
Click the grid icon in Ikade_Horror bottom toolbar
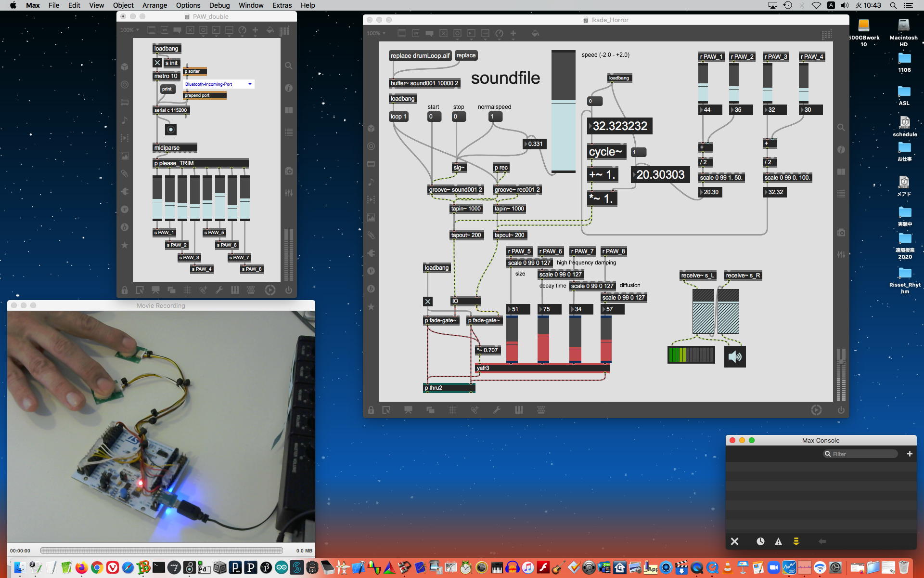[x=452, y=410]
